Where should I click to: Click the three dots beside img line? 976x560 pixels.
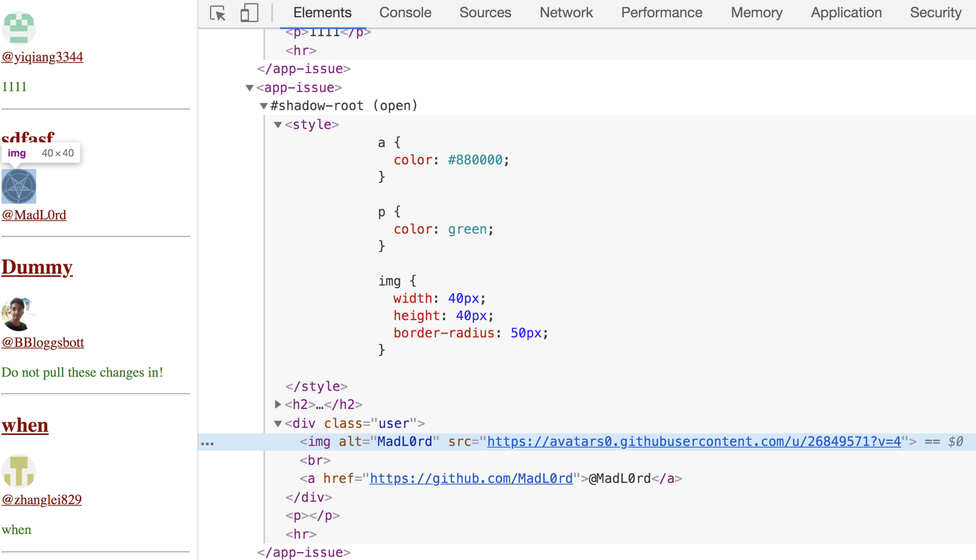(x=207, y=443)
